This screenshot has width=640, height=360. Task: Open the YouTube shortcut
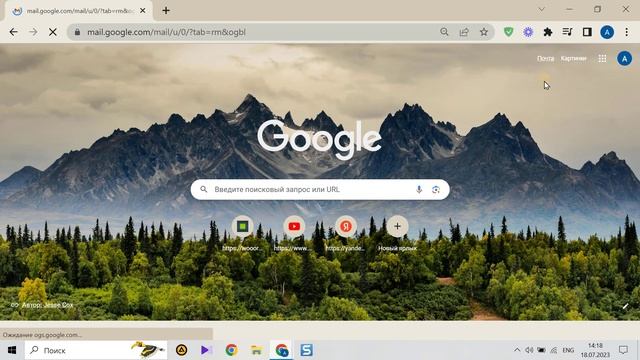[x=294, y=226]
